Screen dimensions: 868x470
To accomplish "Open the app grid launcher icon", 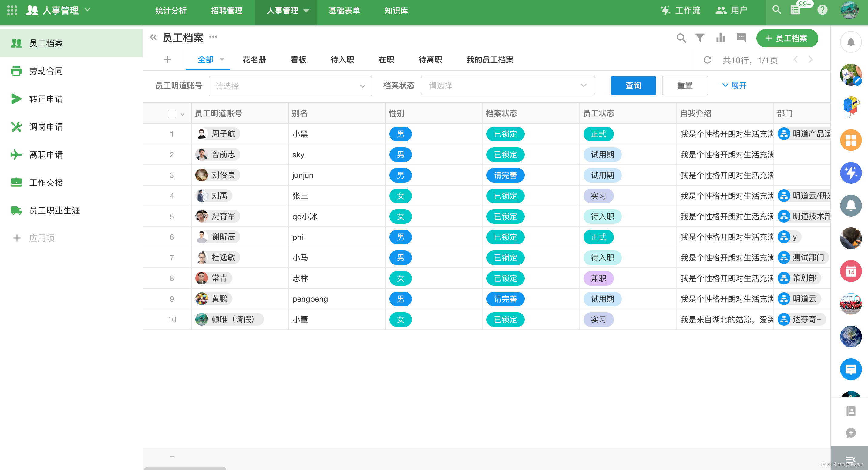I will 12,10.
